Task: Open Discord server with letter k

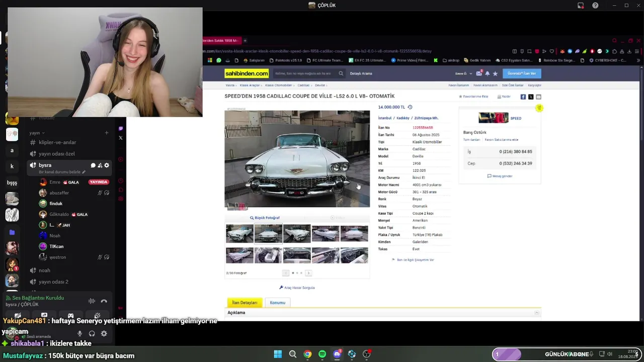Action: point(12,166)
